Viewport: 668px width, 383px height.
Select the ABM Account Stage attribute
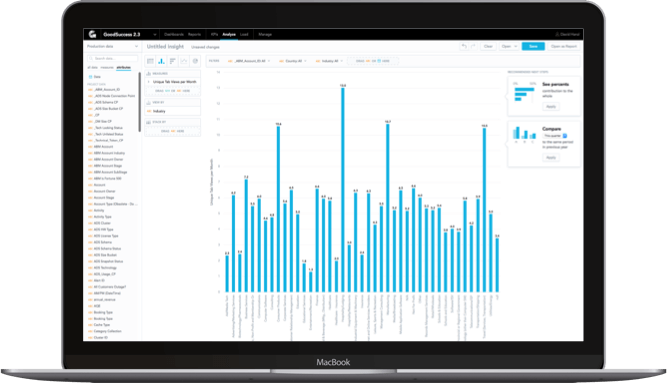coord(108,166)
